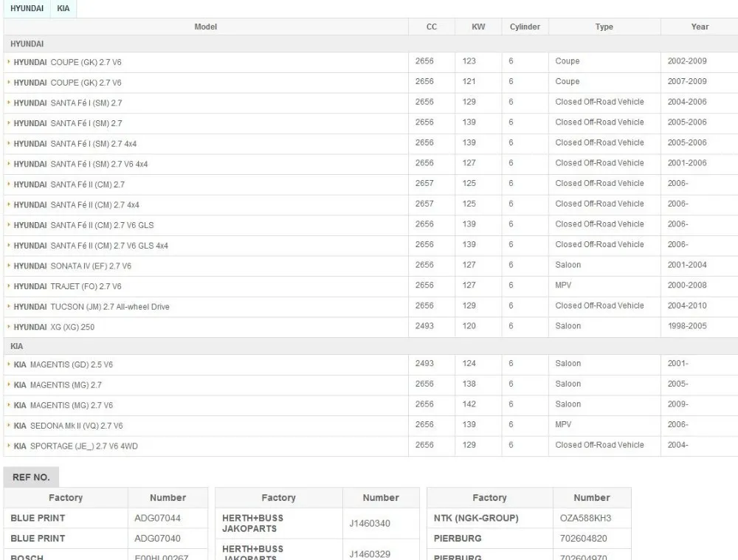Click the arrow bullet beside SANTA Fé II (CM) 2.7 V6 GLS 4x4

coord(8,245)
